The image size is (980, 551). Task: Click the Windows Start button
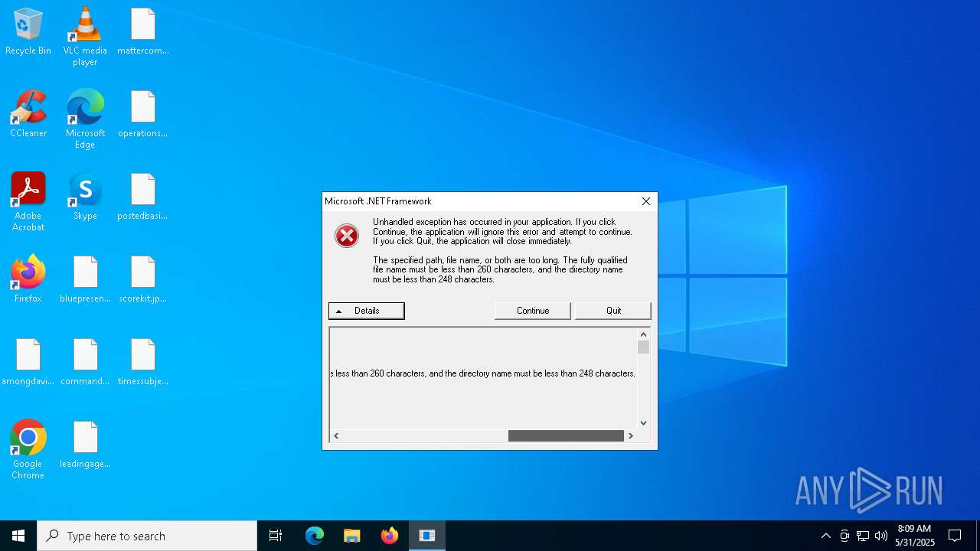coord(18,536)
